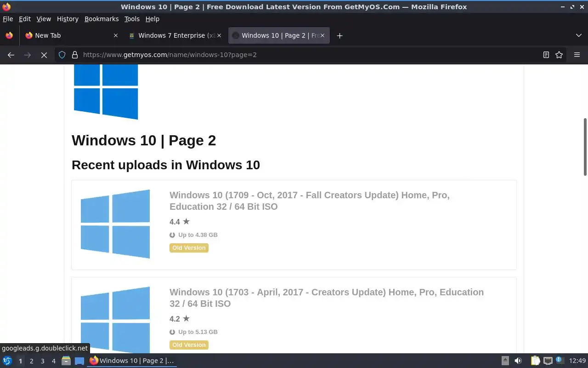Viewport: 588px width, 368px height.
Task: Open the Bookmarks menu
Action: click(102, 19)
